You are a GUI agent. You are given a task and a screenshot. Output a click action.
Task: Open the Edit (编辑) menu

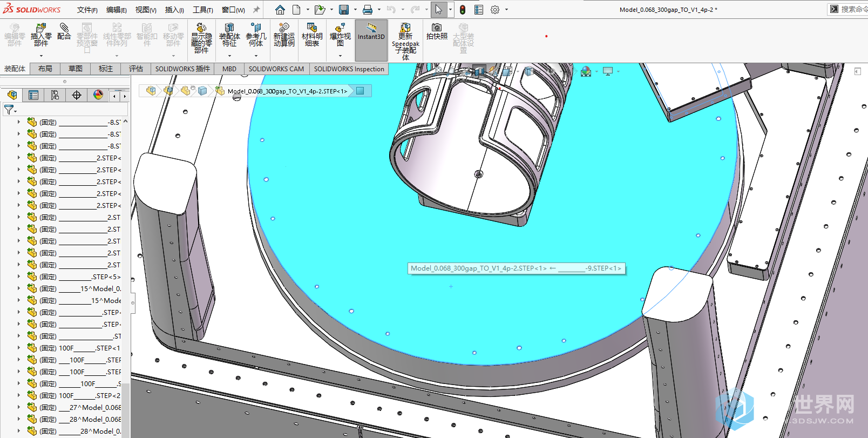pyautogui.click(x=117, y=10)
